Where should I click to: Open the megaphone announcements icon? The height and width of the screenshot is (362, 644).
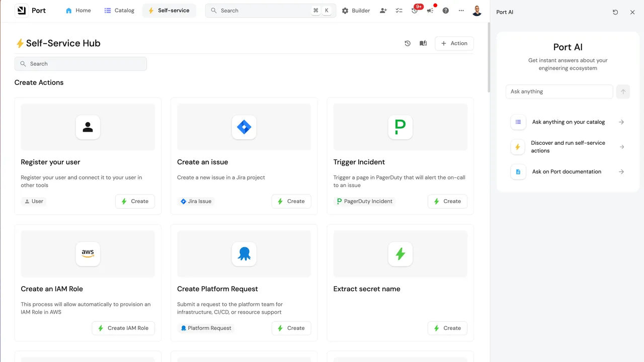tap(431, 10)
